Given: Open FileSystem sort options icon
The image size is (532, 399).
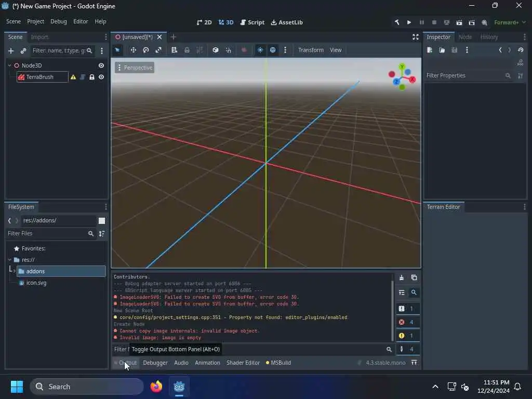Looking at the screenshot, I should point(102,233).
